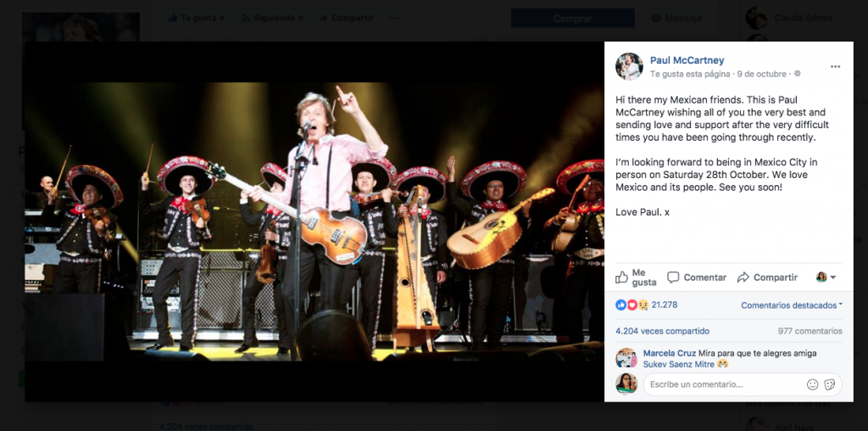Open Paul McCartney's profile picture
Viewport: 868px width, 431px height.
[x=629, y=66]
